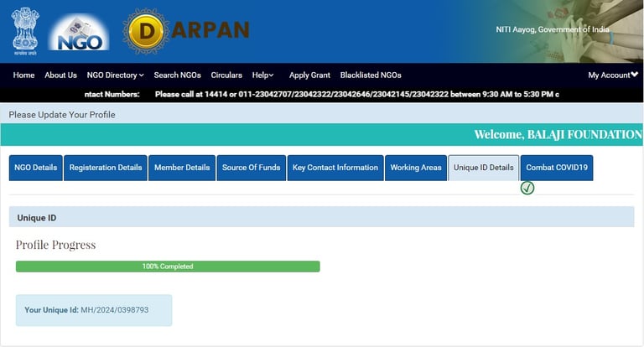Click the Profile Progress heading
The width and height of the screenshot is (644, 347).
pos(55,245)
